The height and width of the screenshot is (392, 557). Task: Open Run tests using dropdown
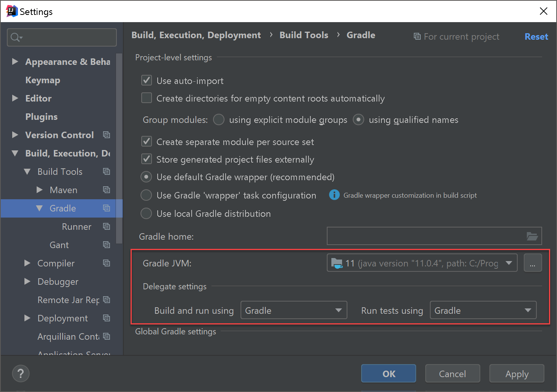point(483,310)
